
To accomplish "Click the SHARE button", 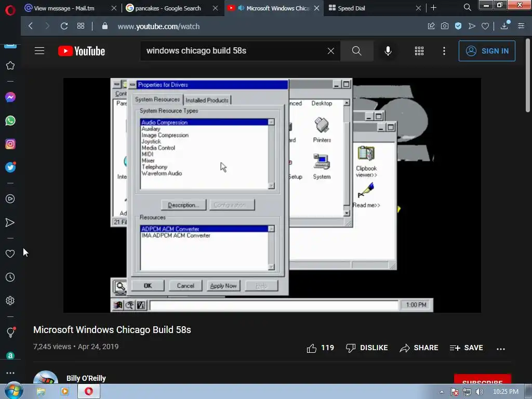I will 419,348.
